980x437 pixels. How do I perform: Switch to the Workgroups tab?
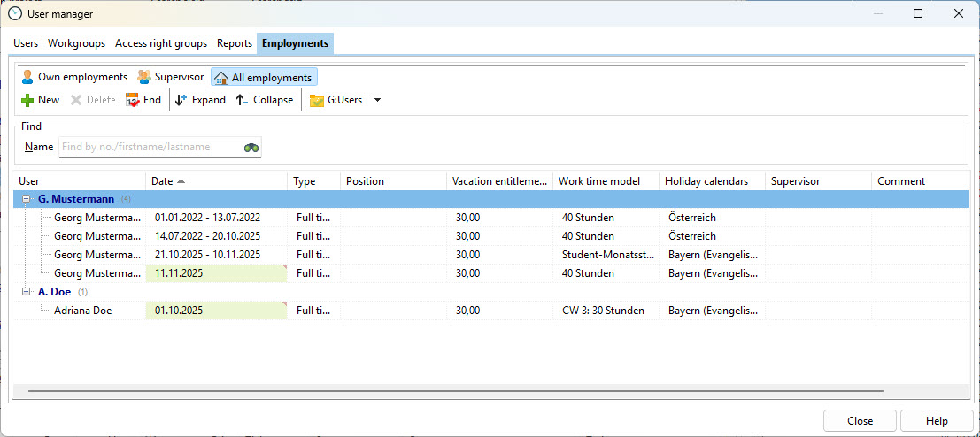click(76, 43)
